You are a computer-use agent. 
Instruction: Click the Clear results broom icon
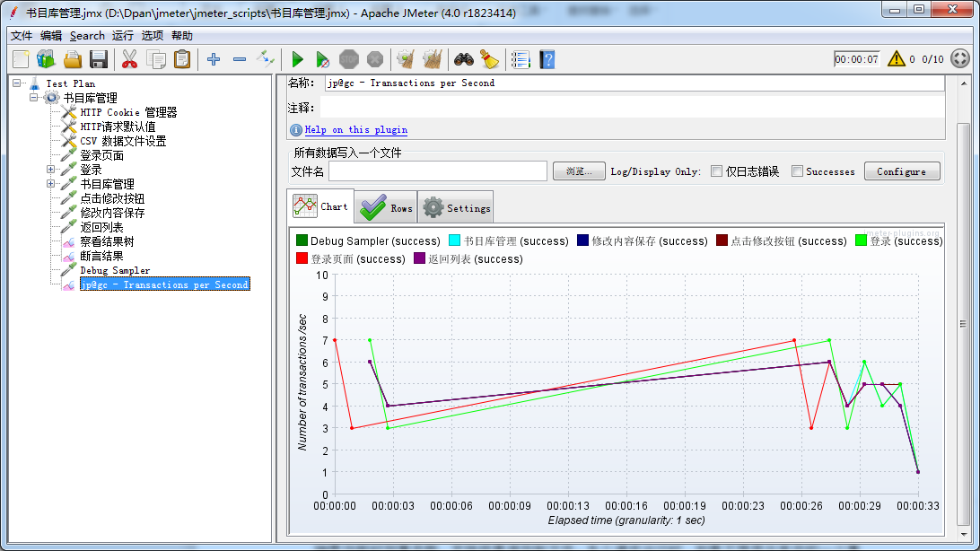406,59
